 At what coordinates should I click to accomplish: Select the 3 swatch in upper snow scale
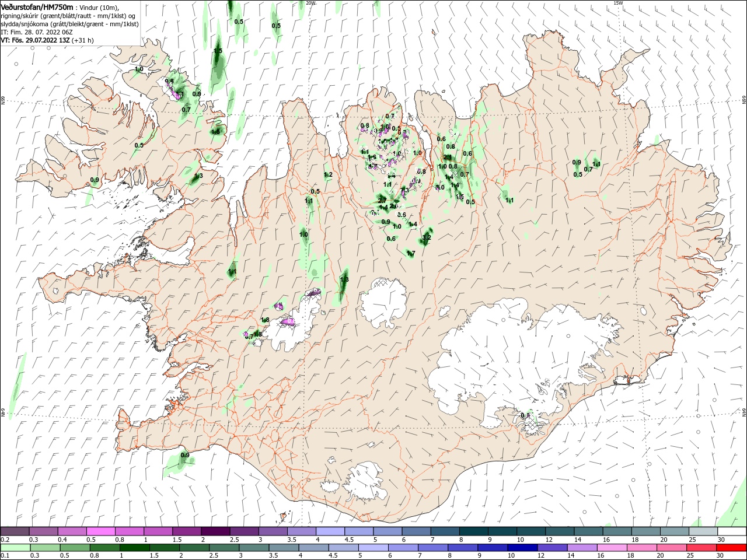point(272,531)
